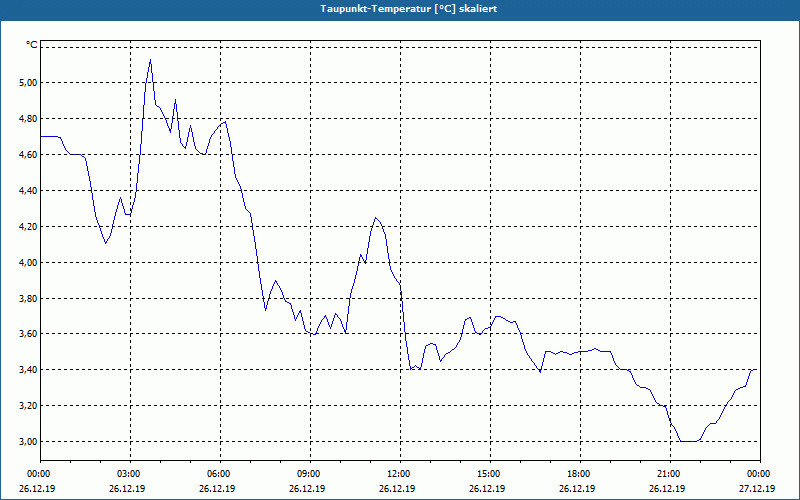Viewport: 800px width, 500px height.
Task: Select the '26.12.19' date under 09:00
Action: [x=308, y=488]
